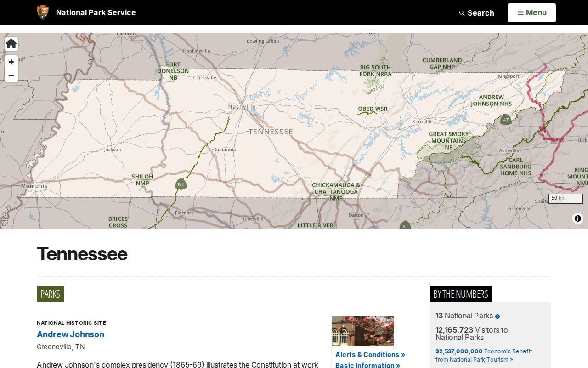Open Basic Information for Andrew Johnson
This screenshot has height=368, width=588.
[367, 365]
